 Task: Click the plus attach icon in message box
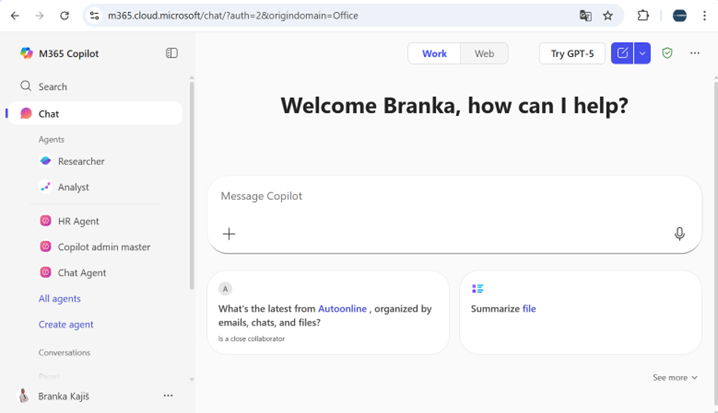[229, 233]
